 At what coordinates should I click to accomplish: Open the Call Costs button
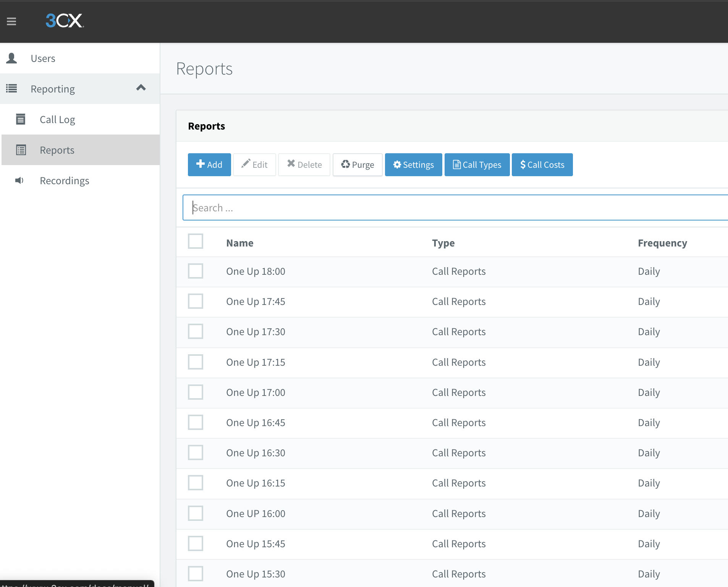click(542, 165)
